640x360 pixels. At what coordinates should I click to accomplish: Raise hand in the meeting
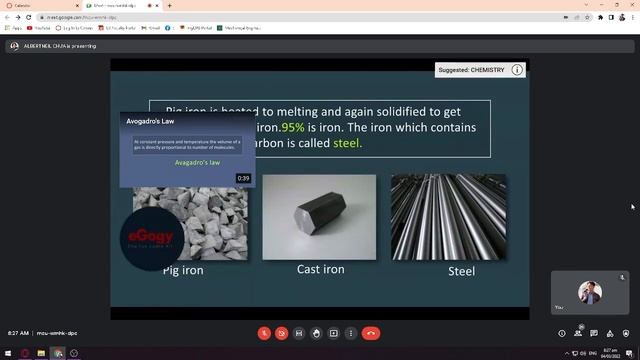(x=316, y=333)
